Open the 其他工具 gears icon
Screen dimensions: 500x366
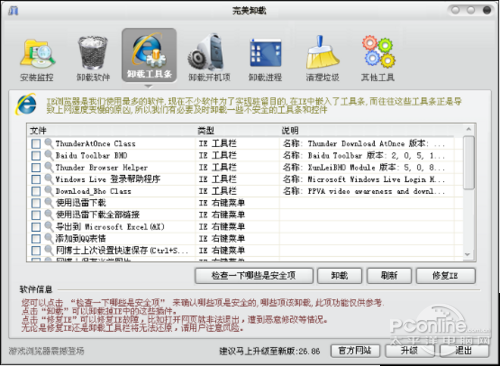point(378,59)
